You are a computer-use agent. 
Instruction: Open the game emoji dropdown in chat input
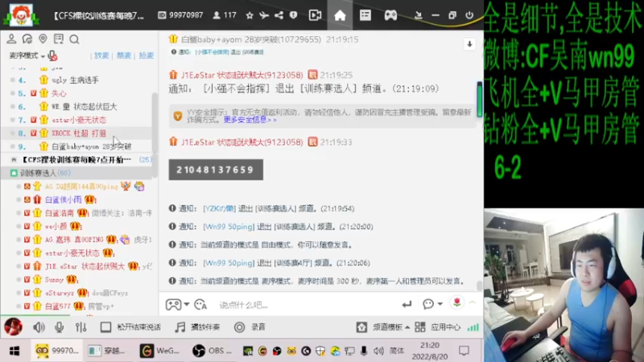pyautogui.click(x=177, y=305)
